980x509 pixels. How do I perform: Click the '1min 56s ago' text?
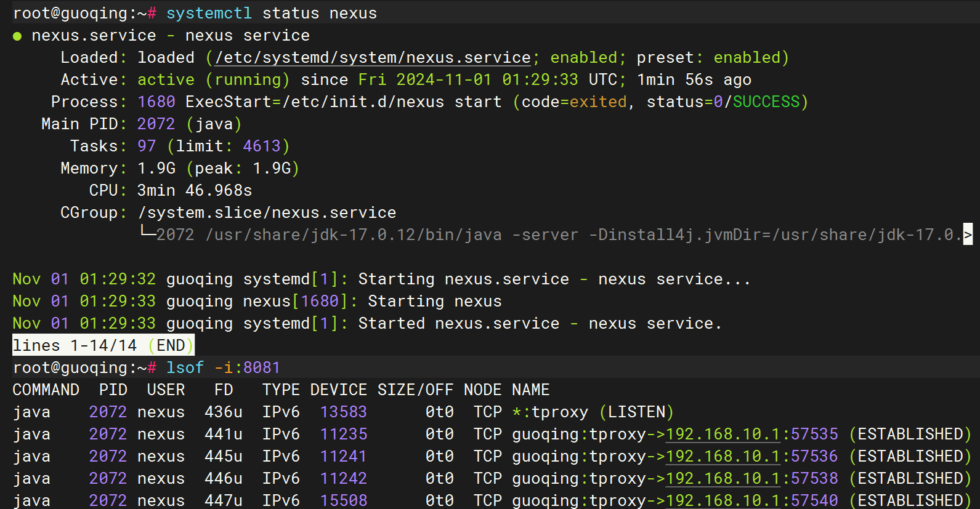point(694,80)
